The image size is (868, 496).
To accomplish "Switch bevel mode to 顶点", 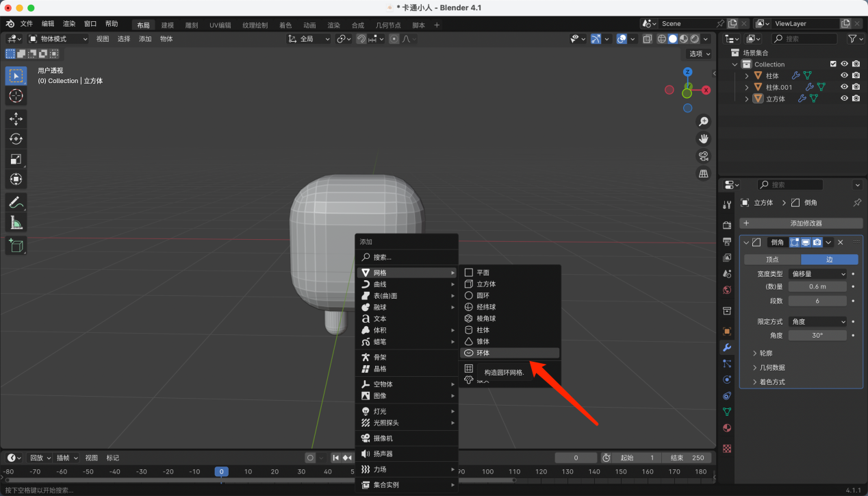I will click(x=772, y=260).
